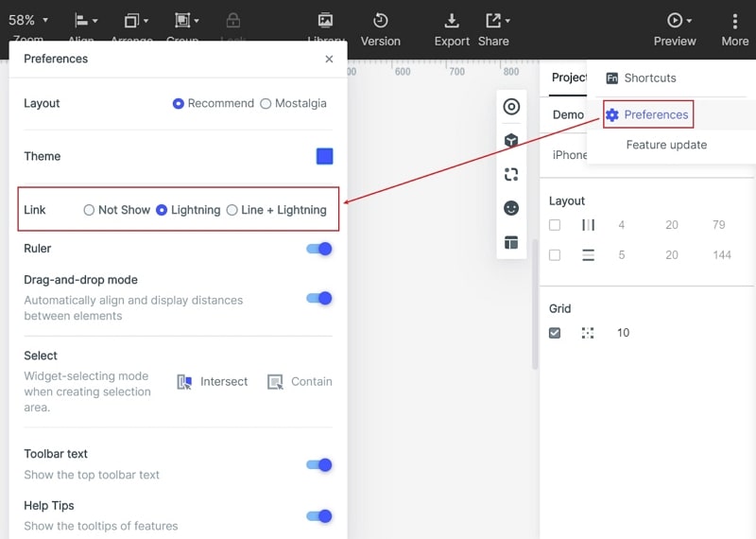The height and width of the screenshot is (539, 756).
Task: Click the Group toolbar icon
Action: click(x=182, y=20)
